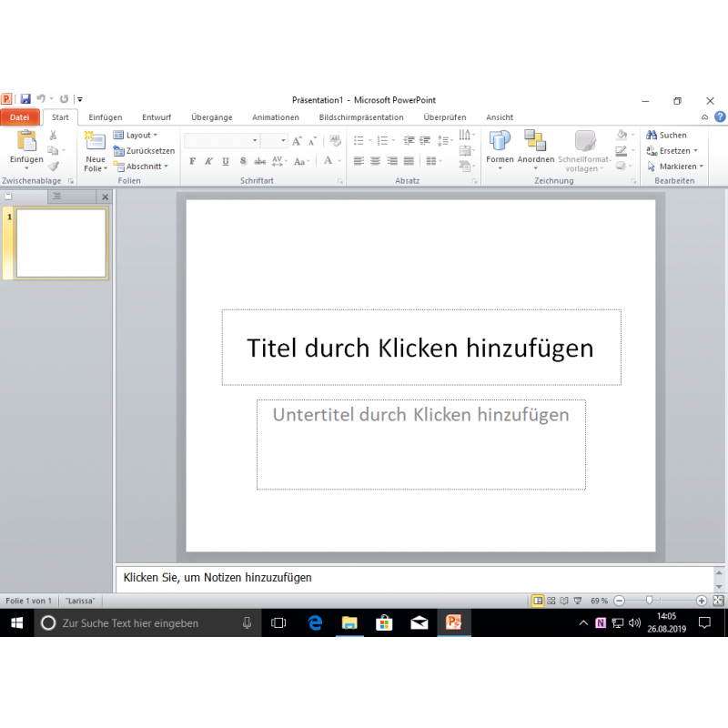Switch to slide sorter view in status bar
The image size is (728, 728).
[551, 601]
